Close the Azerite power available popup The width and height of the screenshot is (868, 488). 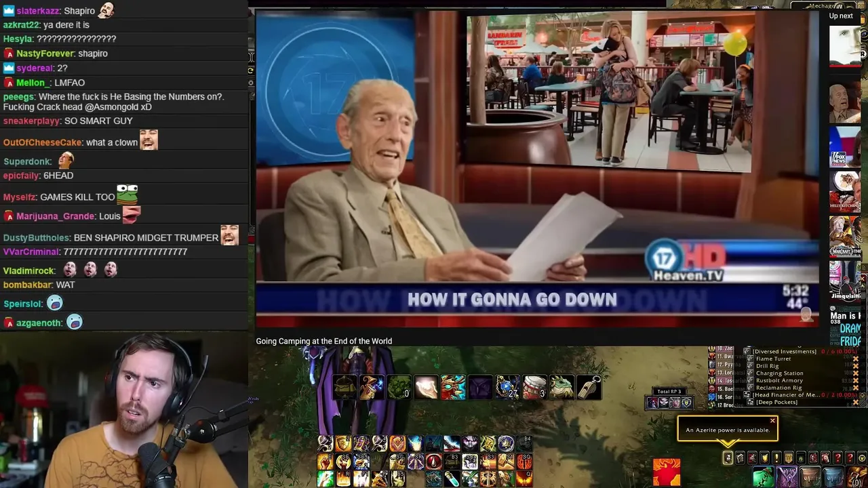[772, 421]
